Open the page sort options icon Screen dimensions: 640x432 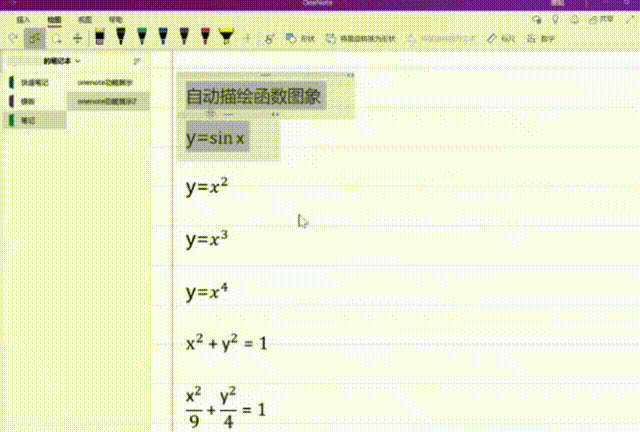(x=136, y=61)
